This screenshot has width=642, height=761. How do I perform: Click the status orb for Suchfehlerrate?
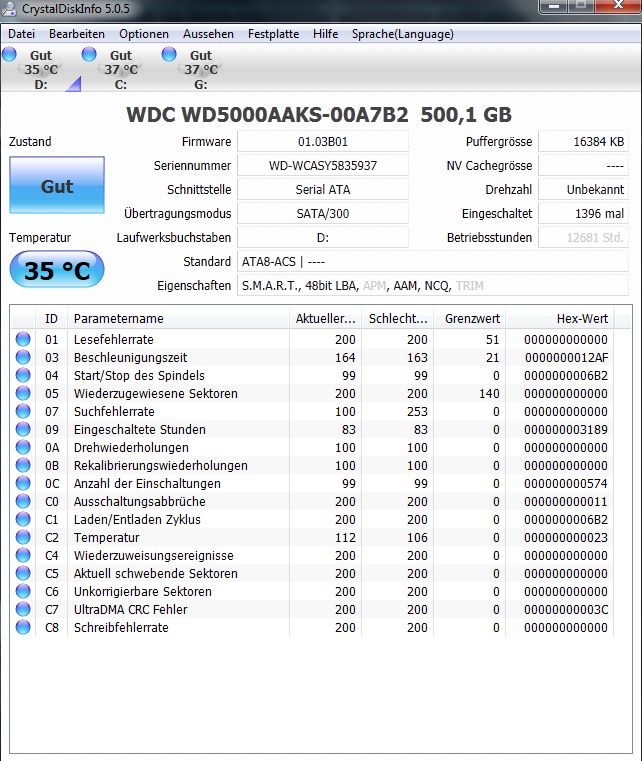23,411
